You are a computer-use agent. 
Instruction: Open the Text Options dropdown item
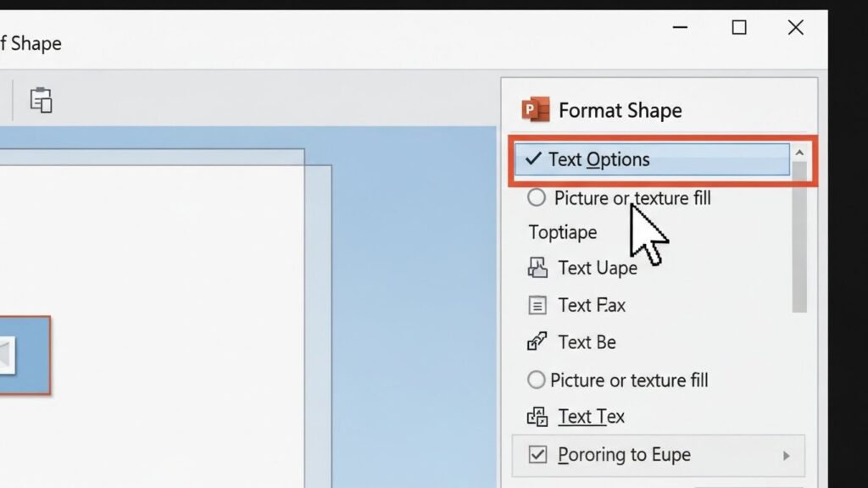pos(653,159)
